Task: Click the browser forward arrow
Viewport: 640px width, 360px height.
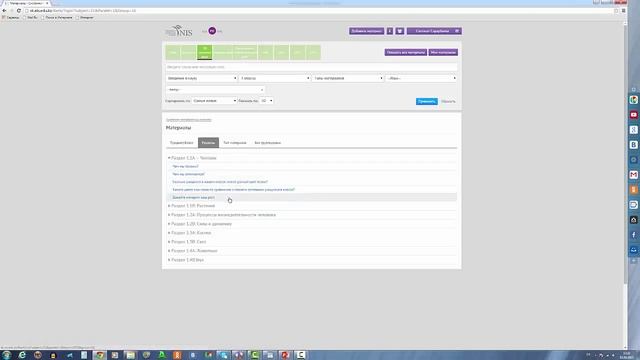Action: tap(11, 11)
